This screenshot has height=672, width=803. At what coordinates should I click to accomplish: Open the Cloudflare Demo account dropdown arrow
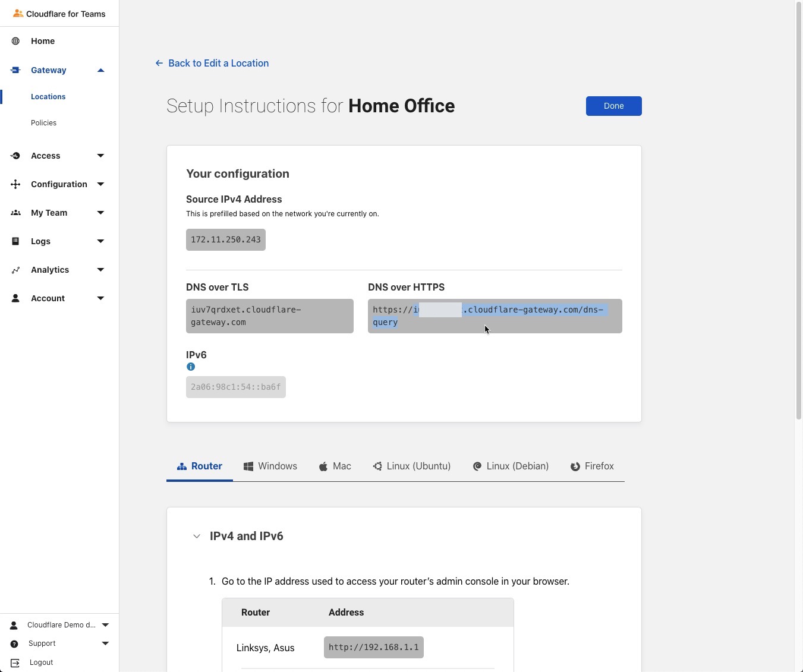[x=105, y=625]
